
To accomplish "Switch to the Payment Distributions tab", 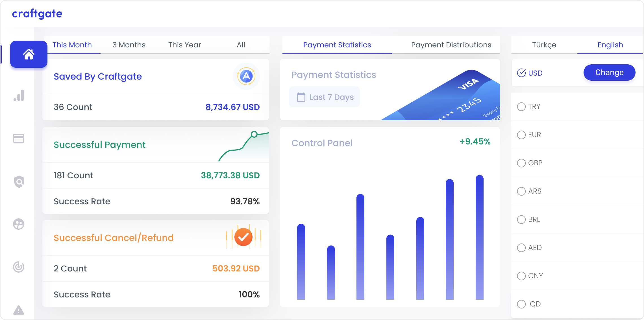I will pyautogui.click(x=451, y=45).
